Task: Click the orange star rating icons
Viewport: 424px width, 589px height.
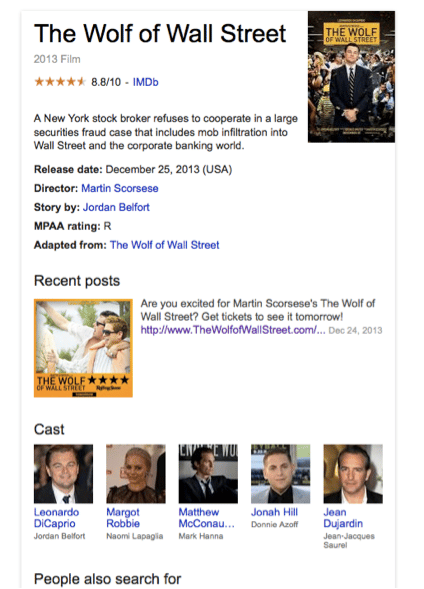Action: coord(60,82)
